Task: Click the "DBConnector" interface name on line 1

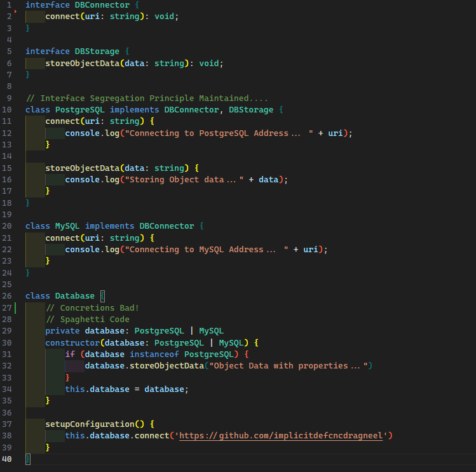Action: [102, 5]
